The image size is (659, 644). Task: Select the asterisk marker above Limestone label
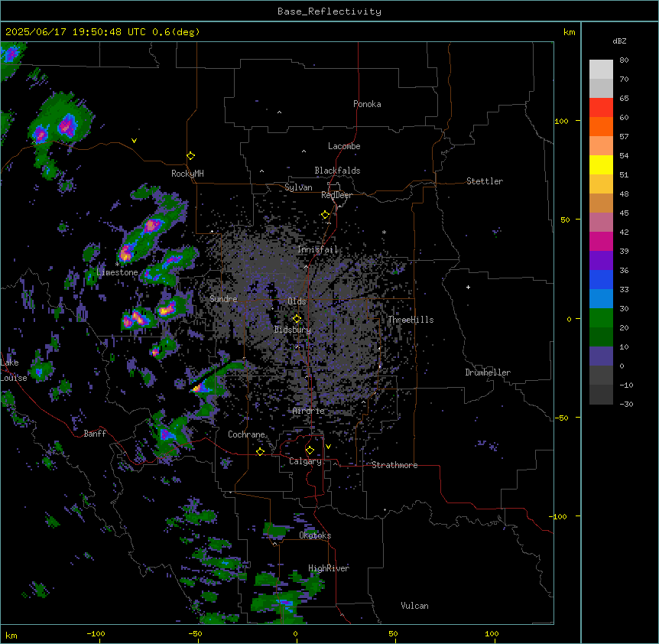click(117, 264)
